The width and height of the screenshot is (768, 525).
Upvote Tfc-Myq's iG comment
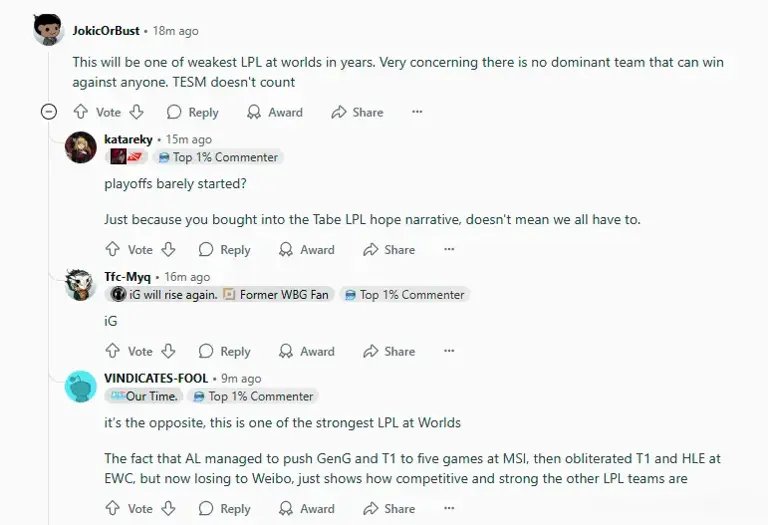pyautogui.click(x=112, y=351)
